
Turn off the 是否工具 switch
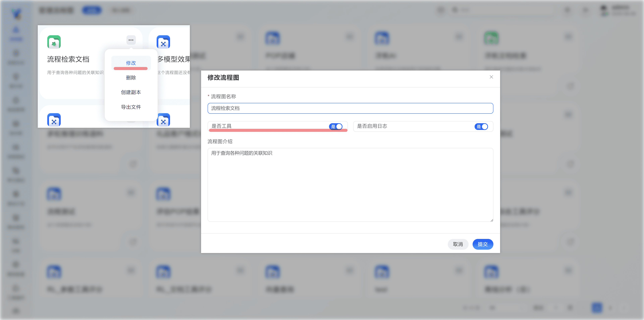coord(336,126)
